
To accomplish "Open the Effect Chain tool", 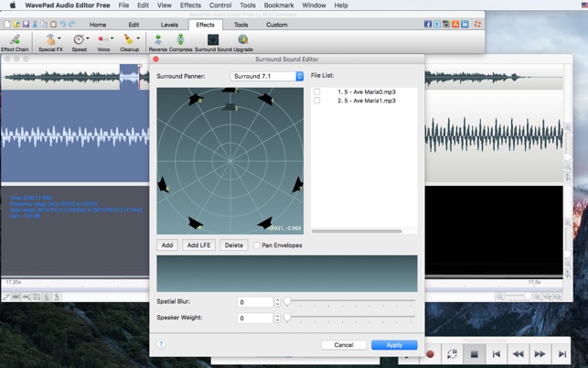I will [x=15, y=41].
